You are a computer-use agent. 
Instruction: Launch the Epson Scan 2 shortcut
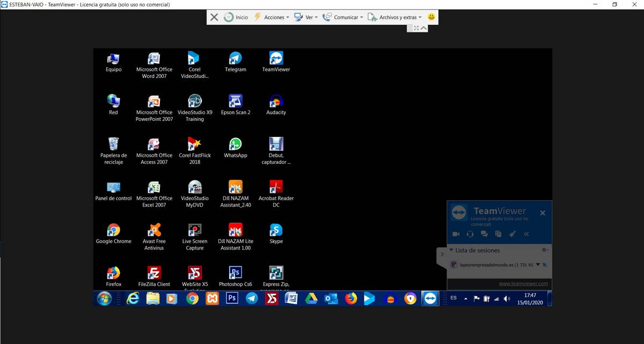[235, 105]
